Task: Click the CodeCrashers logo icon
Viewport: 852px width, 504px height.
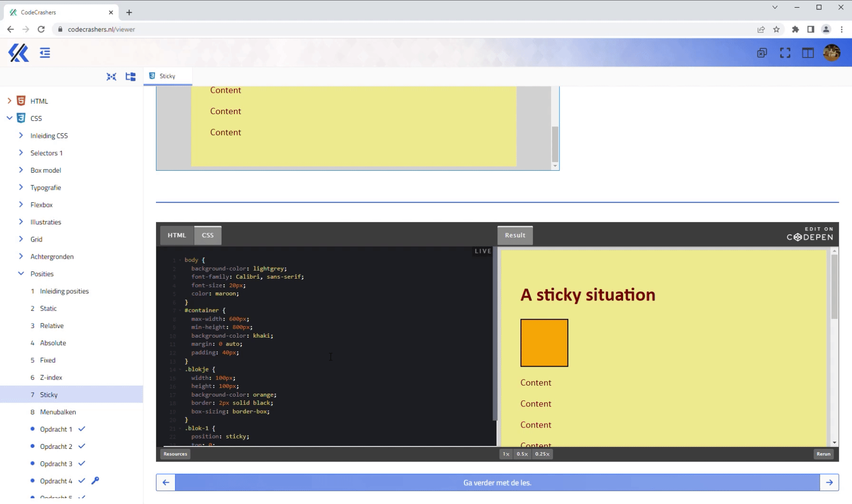Action: [19, 53]
